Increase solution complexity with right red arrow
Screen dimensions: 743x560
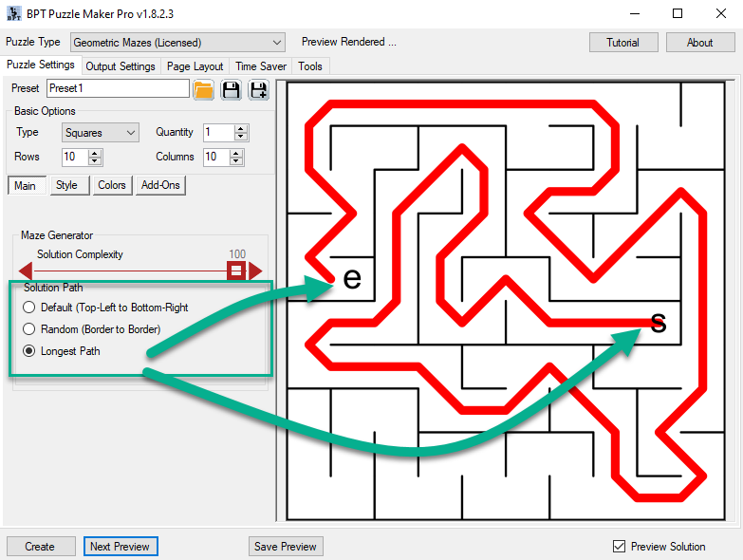click(x=255, y=271)
